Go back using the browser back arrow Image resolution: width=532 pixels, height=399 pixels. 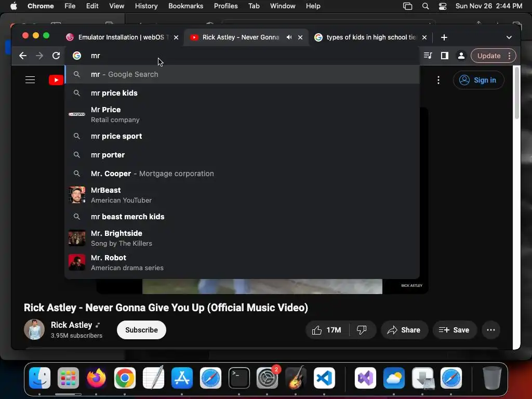[x=23, y=56]
